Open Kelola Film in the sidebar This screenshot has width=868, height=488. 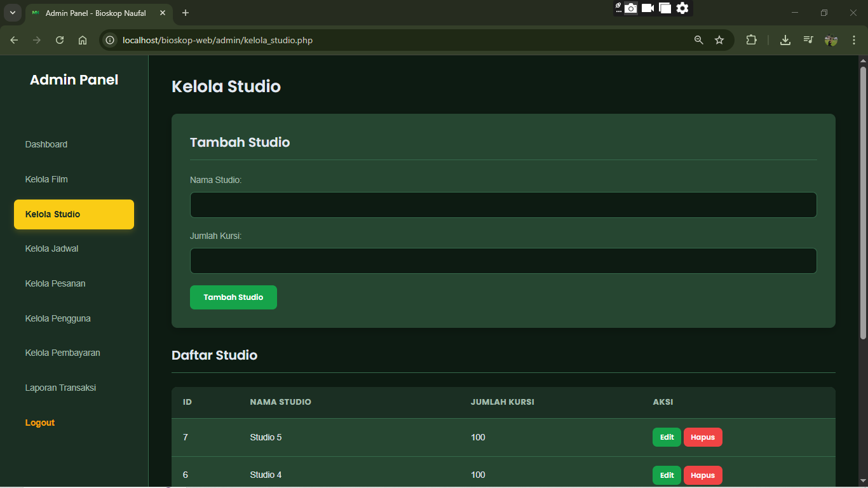pyautogui.click(x=46, y=179)
